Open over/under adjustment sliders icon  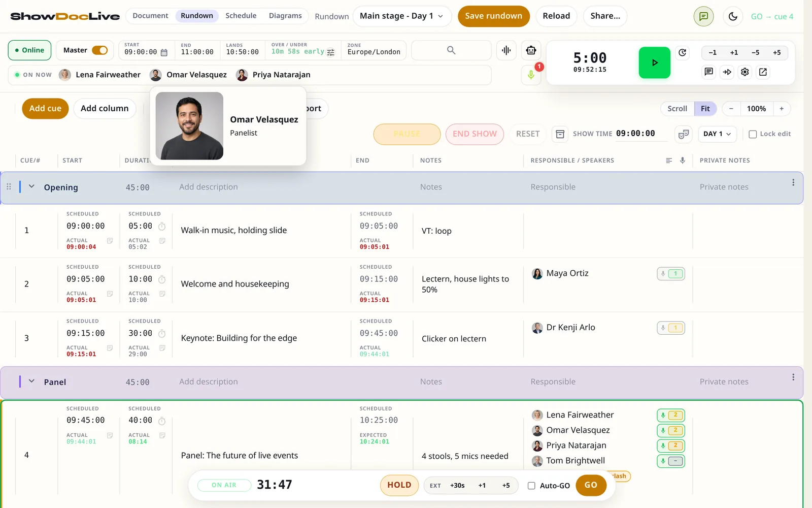331,52
